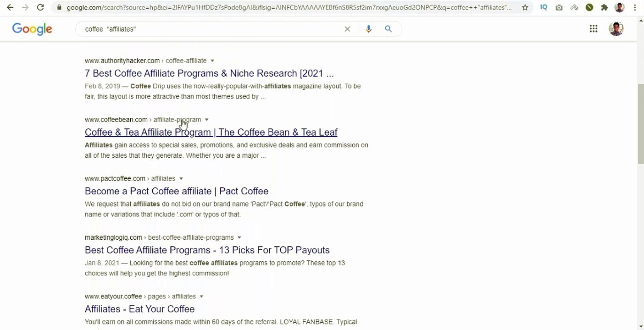Expand options arrow for coffeebean.com result
This screenshot has height=330, width=644.
[x=206, y=120]
